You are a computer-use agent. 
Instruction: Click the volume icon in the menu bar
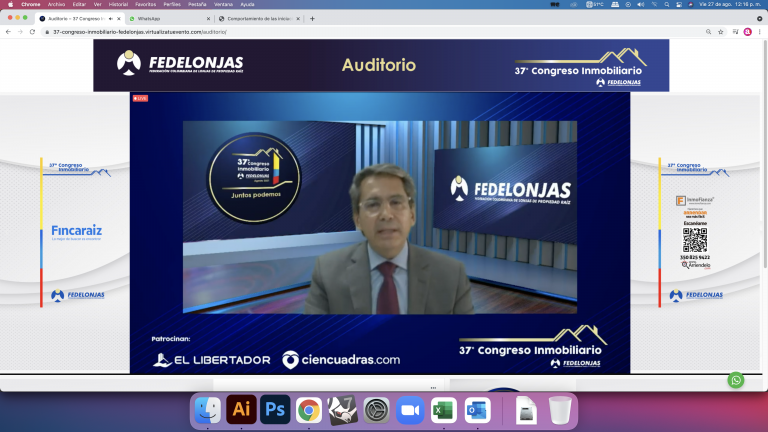click(641, 4)
